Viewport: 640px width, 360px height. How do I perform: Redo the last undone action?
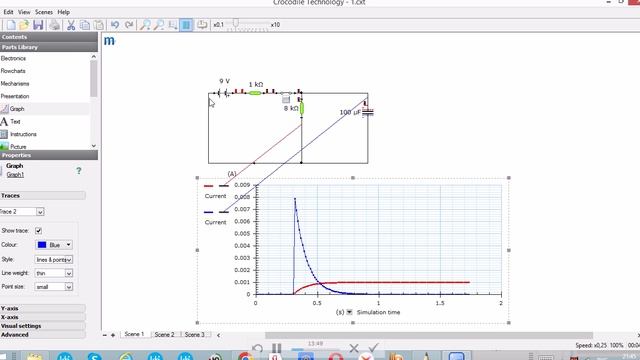coord(129,25)
